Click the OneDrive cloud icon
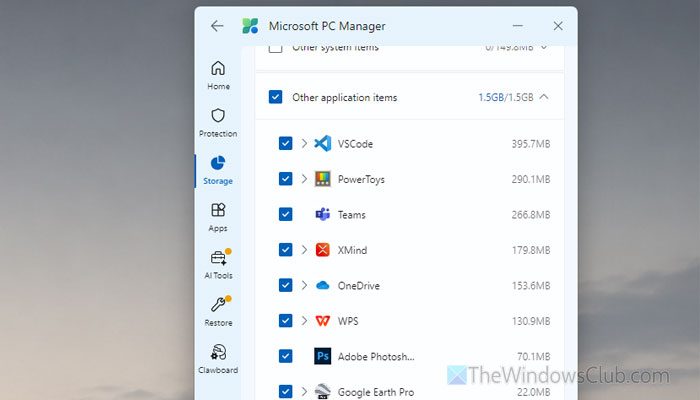This screenshot has width=700, height=400. pos(323,285)
